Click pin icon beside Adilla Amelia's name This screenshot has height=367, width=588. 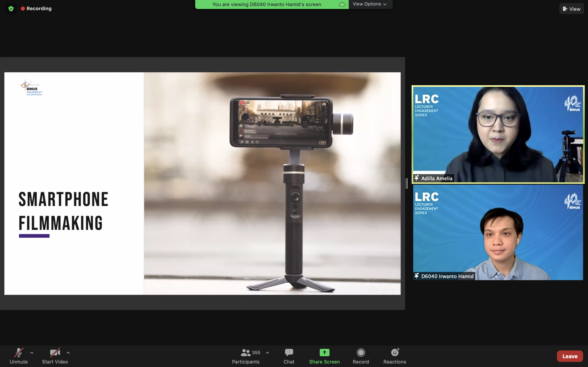[417, 178]
